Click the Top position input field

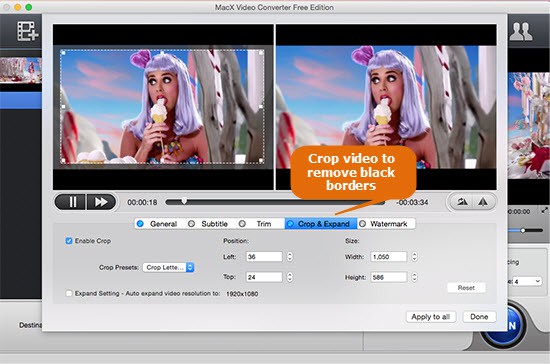tap(264, 277)
